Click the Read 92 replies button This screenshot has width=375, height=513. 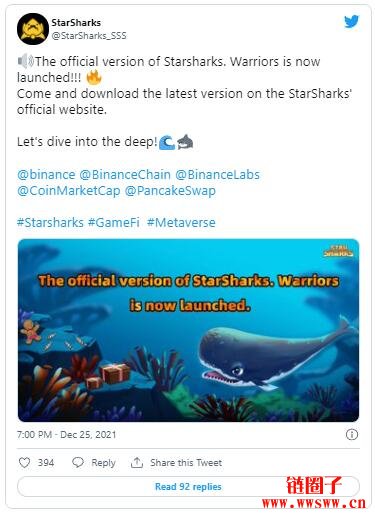188,487
